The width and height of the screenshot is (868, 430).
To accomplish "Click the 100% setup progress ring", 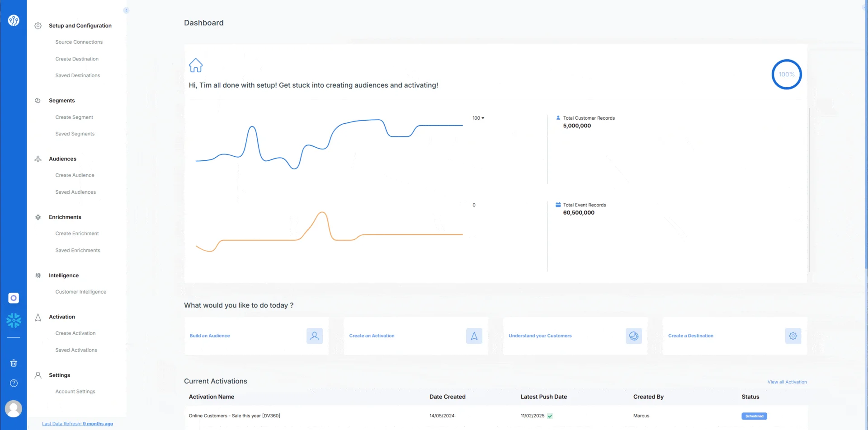I will (x=787, y=74).
